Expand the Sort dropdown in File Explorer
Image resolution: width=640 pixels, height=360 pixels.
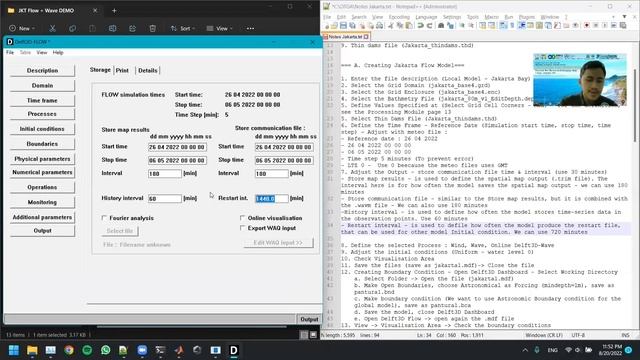point(182,29)
